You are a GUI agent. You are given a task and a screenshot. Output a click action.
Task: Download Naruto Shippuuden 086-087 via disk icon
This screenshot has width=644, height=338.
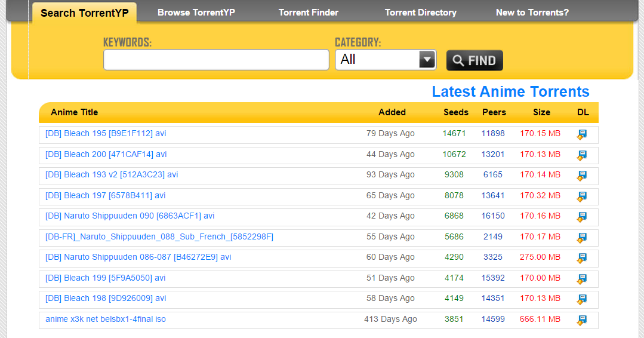click(582, 258)
